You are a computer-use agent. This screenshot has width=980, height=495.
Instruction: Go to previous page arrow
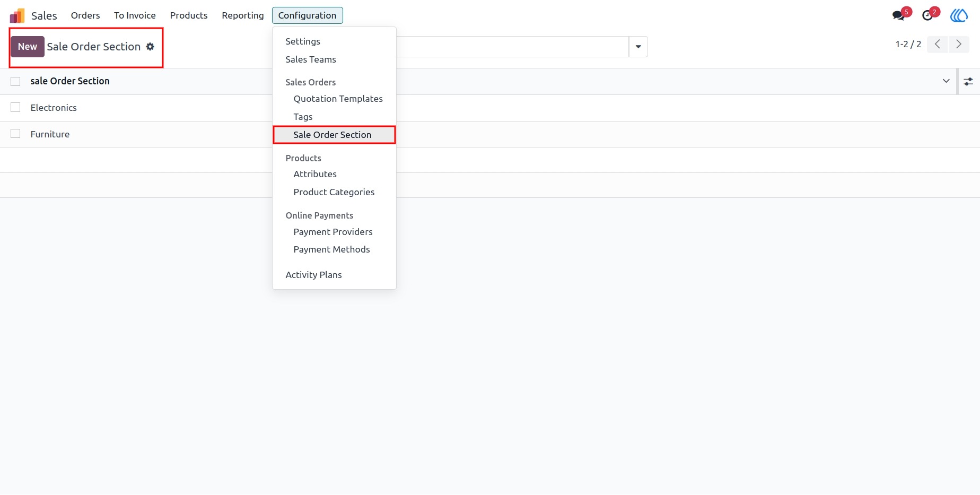937,44
